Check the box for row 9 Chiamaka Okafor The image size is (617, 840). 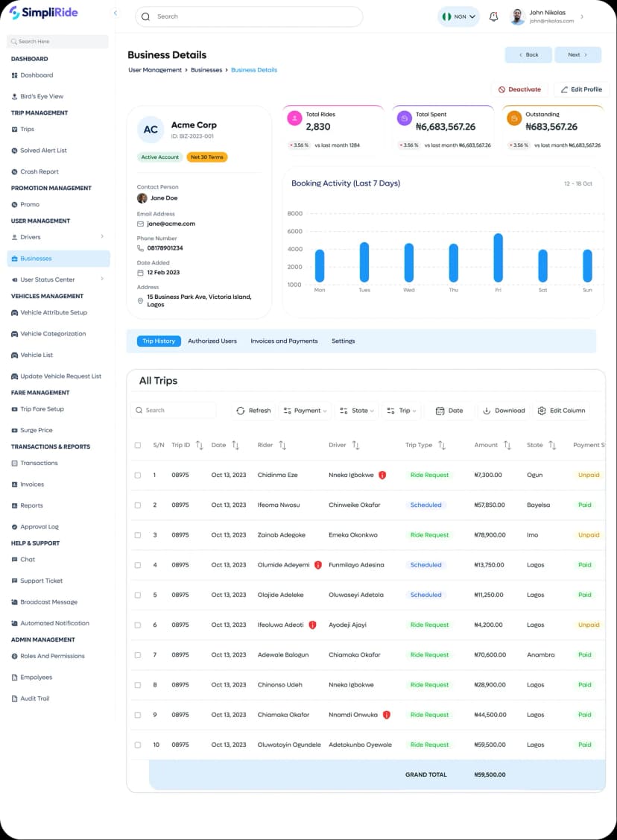pyautogui.click(x=138, y=716)
